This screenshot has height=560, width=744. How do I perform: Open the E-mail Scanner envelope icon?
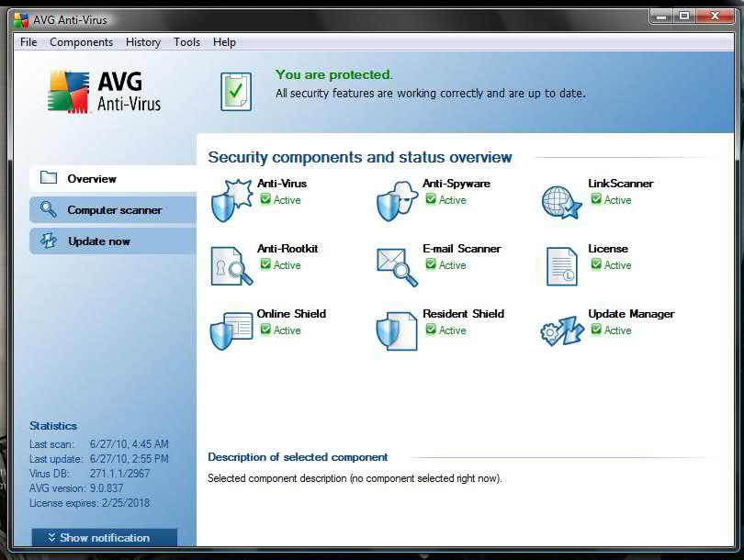point(397,267)
